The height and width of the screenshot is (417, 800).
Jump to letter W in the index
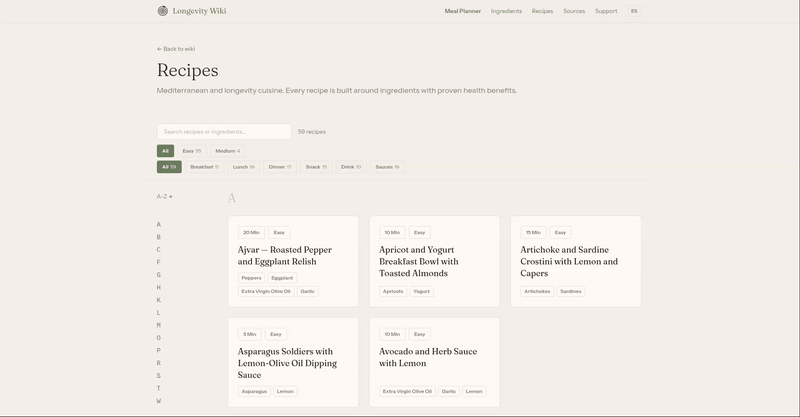(159, 401)
